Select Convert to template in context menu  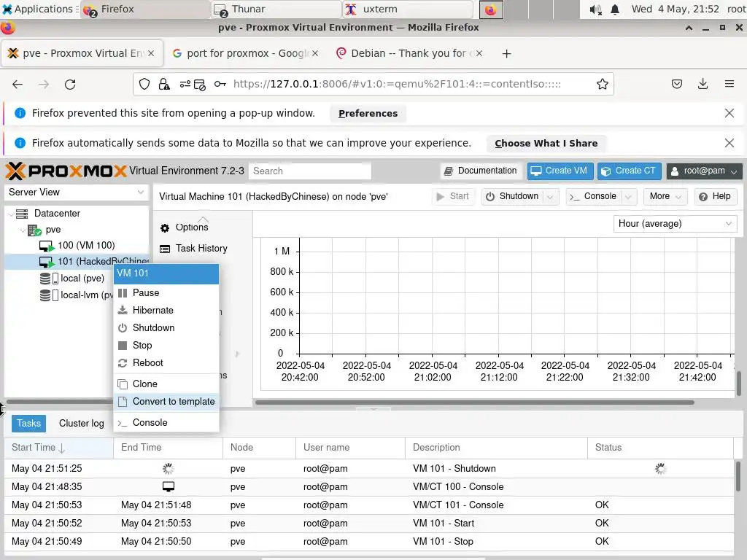(166, 402)
